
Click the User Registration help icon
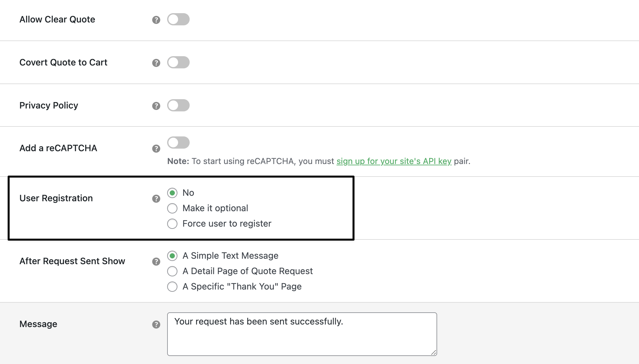point(156,199)
